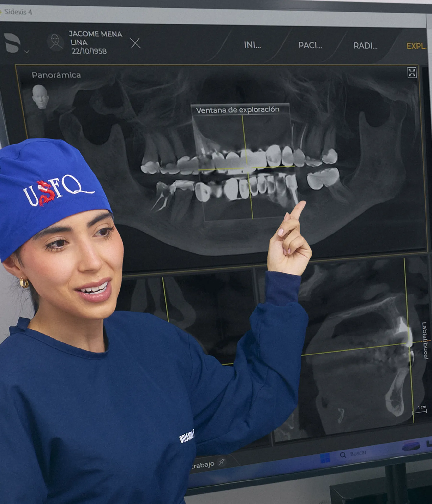Open the blue app icon on the taskbar
Image resolution: width=432 pixels, height=504 pixels.
(411, 446)
